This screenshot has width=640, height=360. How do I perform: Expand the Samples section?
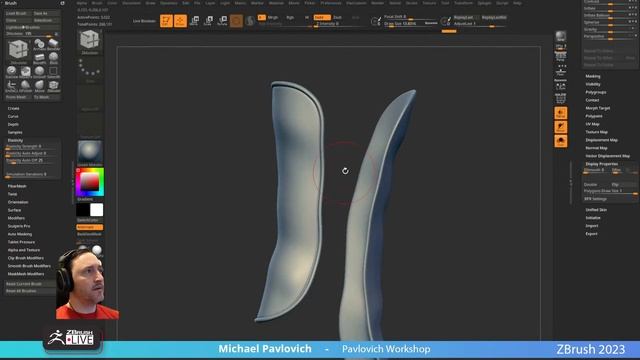(x=15, y=132)
